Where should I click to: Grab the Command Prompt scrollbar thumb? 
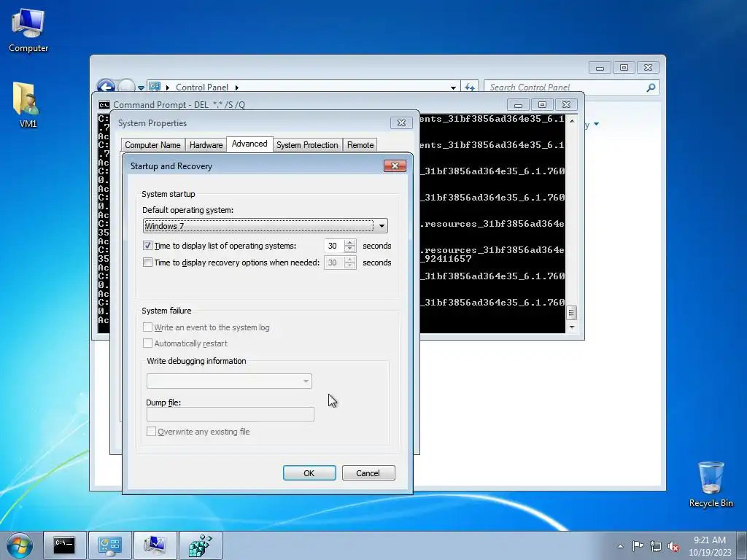(571, 313)
